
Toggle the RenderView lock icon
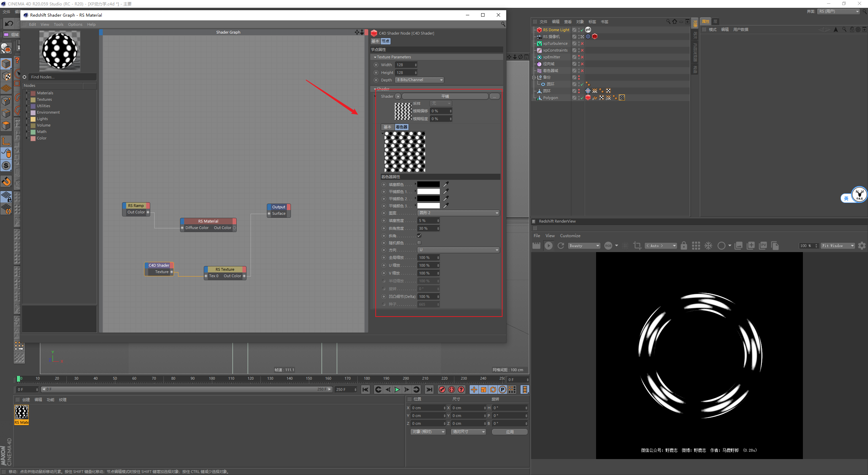coord(684,246)
